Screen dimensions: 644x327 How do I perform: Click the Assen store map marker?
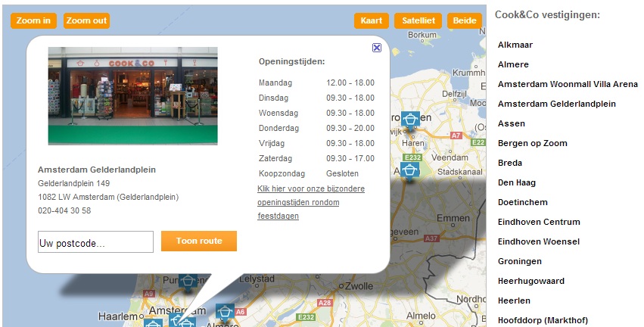point(410,170)
